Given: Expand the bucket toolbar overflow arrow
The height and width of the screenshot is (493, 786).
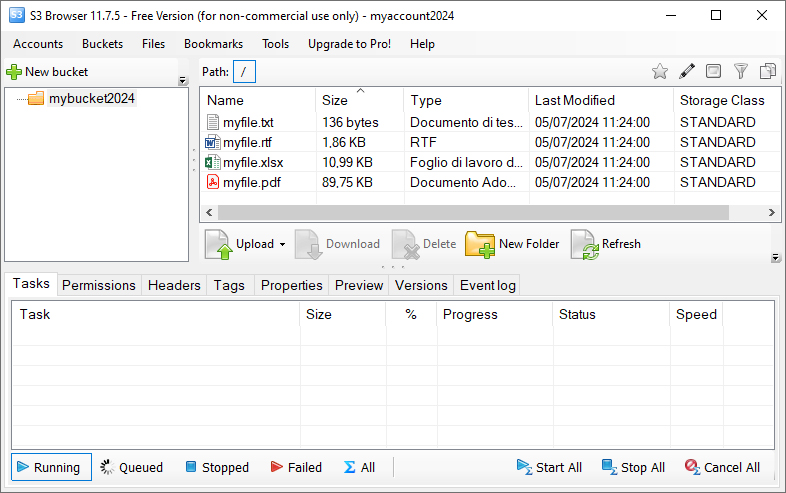Looking at the screenshot, I should click(182, 81).
